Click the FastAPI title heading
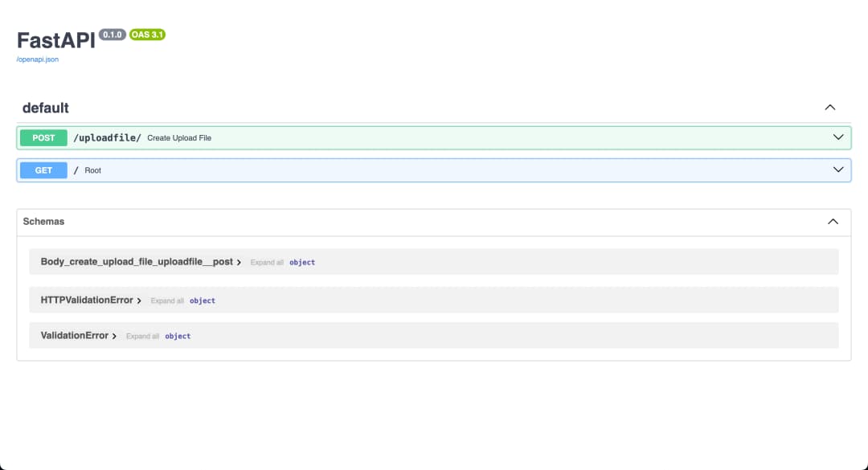Image resolution: width=868 pixels, height=470 pixels. pos(53,40)
